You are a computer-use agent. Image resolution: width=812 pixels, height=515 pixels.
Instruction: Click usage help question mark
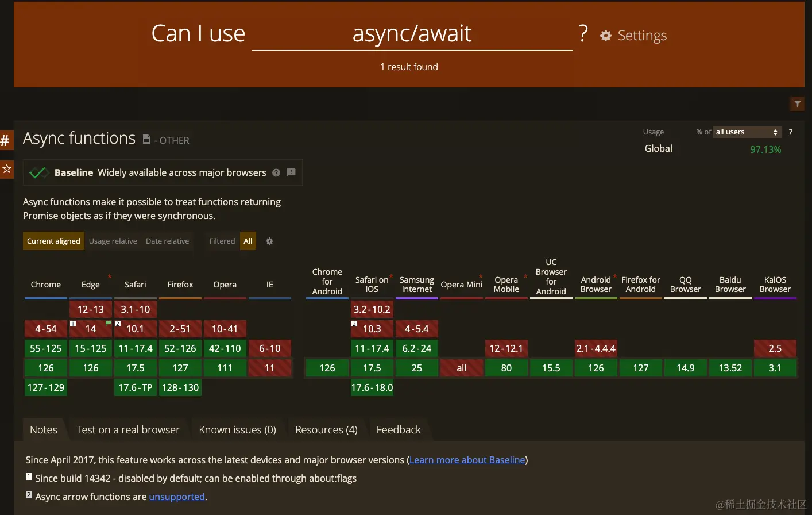pyautogui.click(x=791, y=132)
